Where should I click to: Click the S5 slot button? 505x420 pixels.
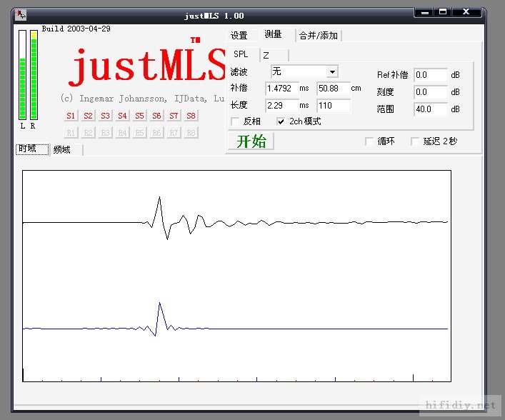(139, 116)
